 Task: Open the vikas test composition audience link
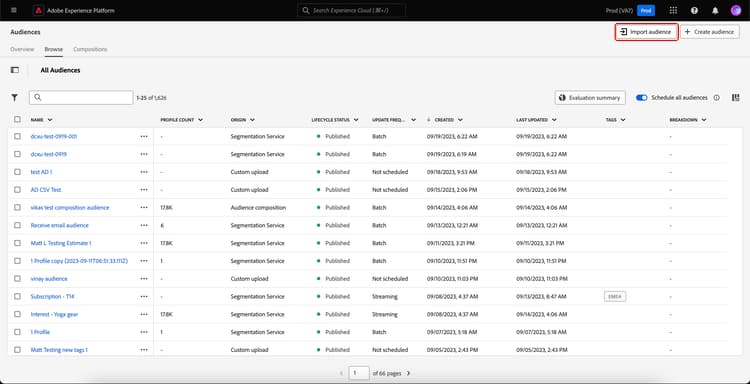click(70, 208)
